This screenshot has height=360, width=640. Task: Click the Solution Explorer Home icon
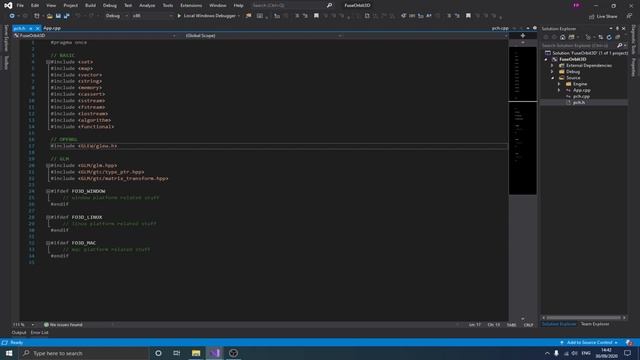point(562,37)
